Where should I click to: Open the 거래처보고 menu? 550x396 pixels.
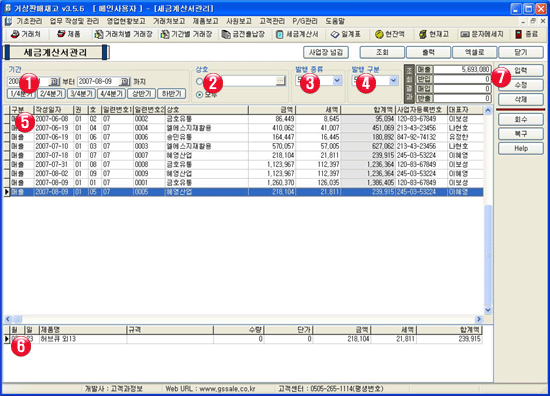169,21
